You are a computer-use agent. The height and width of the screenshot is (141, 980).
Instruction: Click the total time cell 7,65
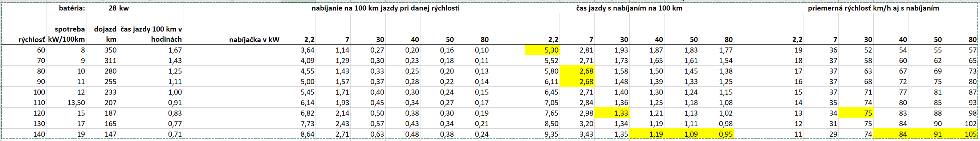coord(542,113)
